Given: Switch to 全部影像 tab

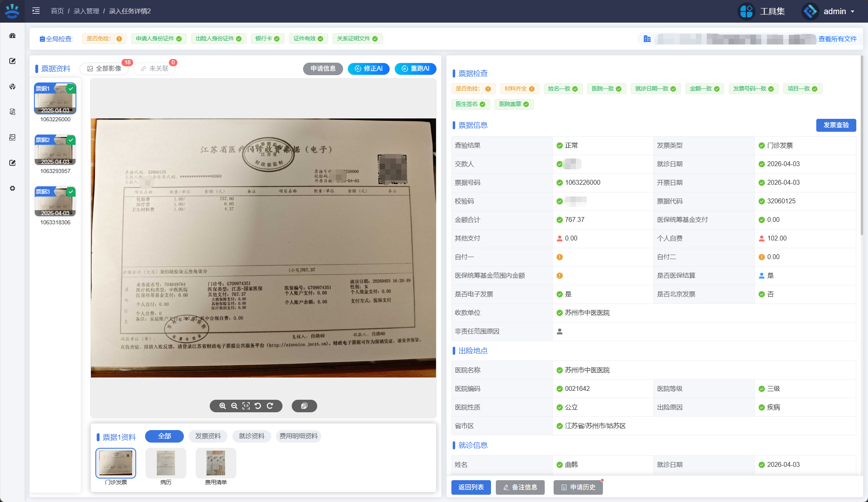Looking at the screenshot, I should tap(104, 69).
